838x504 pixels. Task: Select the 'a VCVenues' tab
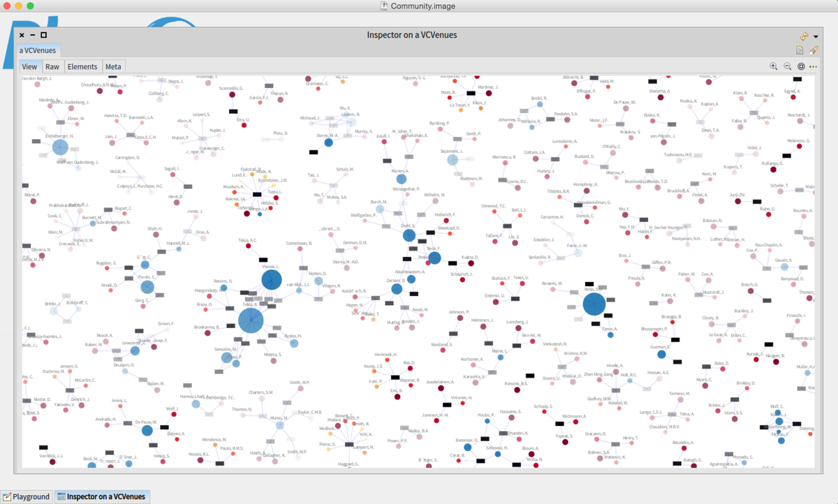(38, 50)
